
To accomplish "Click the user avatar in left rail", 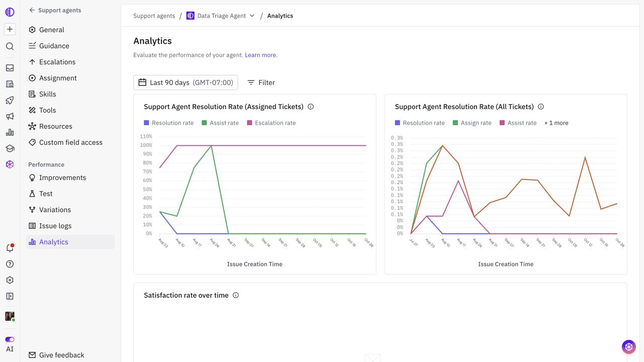I will (10, 316).
